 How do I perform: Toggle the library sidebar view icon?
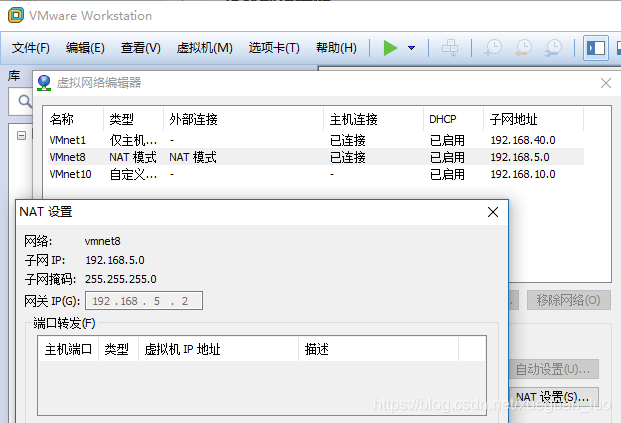click(x=596, y=48)
